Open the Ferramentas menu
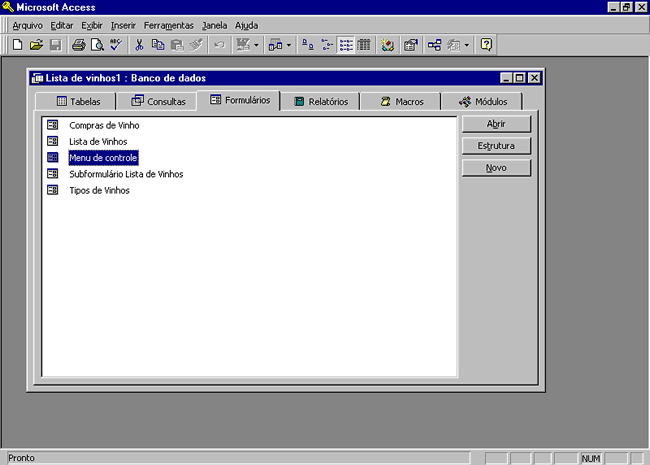Screen dimensions: 650x465 pos(169,24)
